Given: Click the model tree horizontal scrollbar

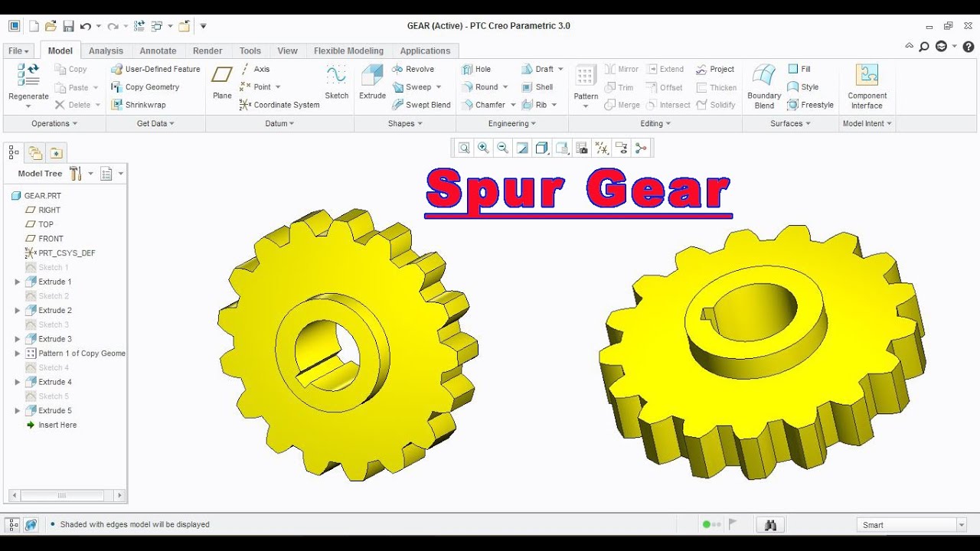Looking at the screenshot, I should 61,495.
